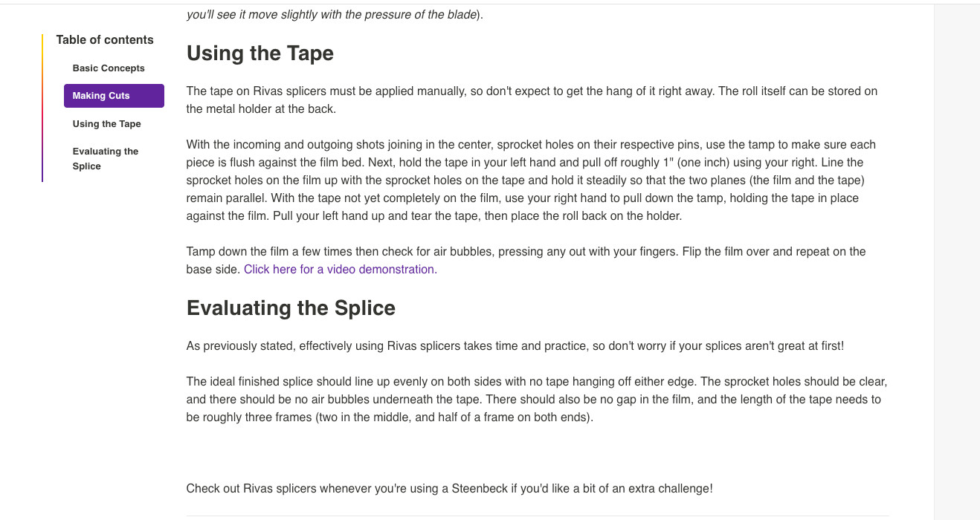The width and height of the screenshot is (980, 520).
Task: Click the horizontal divider below the article
Action: point(537,516)
